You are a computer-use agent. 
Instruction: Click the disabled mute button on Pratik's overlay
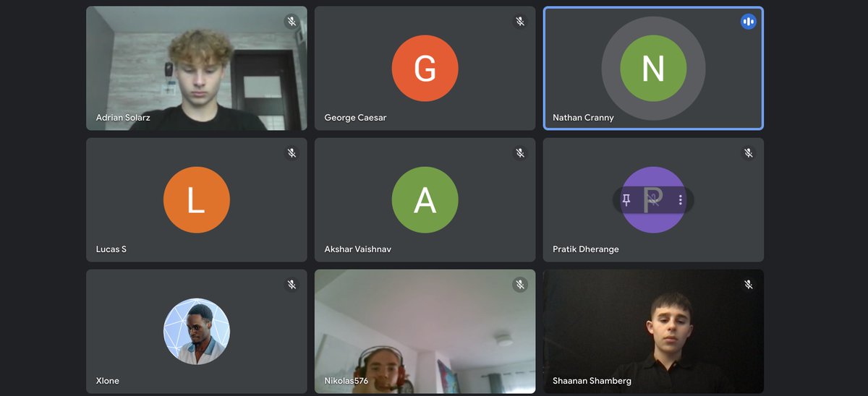(x=653, y=200)
